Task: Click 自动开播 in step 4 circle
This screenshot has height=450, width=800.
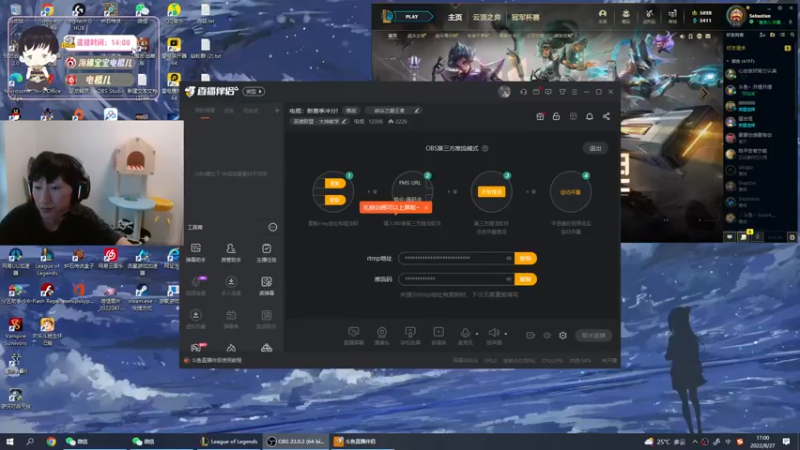Action: [570, 192]
